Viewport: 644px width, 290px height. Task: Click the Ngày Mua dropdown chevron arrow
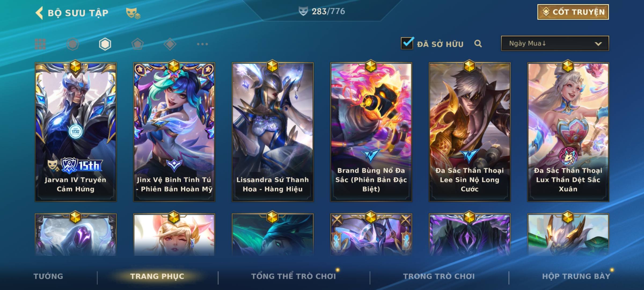point(598,44)
